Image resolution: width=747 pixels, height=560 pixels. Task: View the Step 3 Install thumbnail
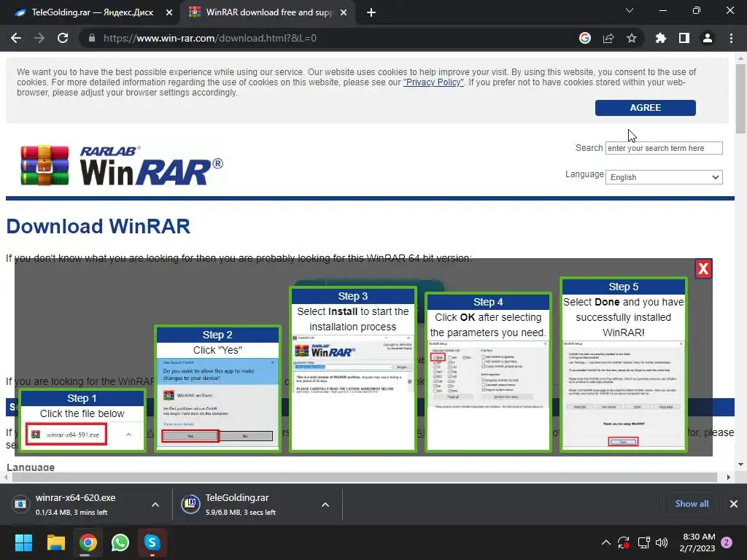point(353,369)
